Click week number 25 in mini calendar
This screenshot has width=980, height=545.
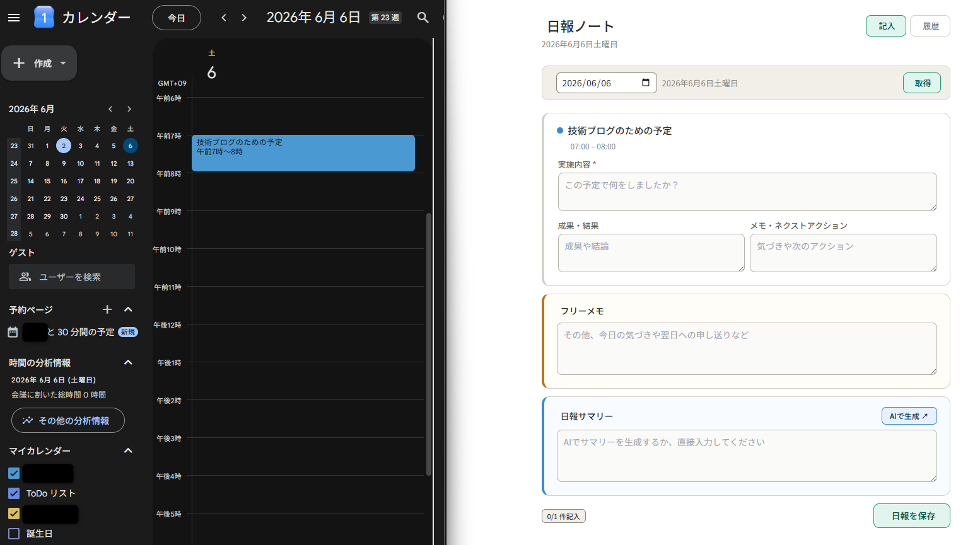pos(14,181)
